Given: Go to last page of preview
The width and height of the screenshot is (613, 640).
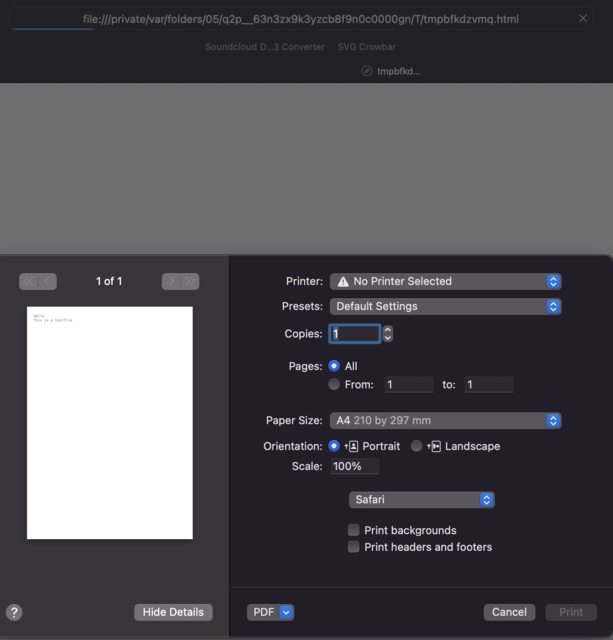Looking at the screenshot, I should click(x=190, y=282).
